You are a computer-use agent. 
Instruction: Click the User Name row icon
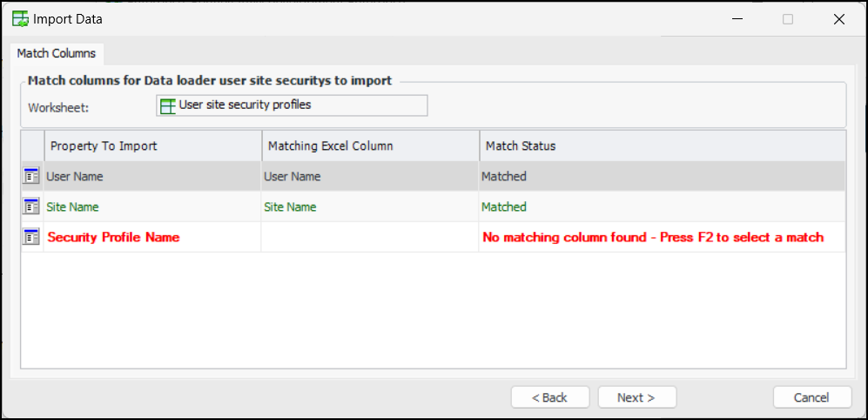tap(31, 176)
